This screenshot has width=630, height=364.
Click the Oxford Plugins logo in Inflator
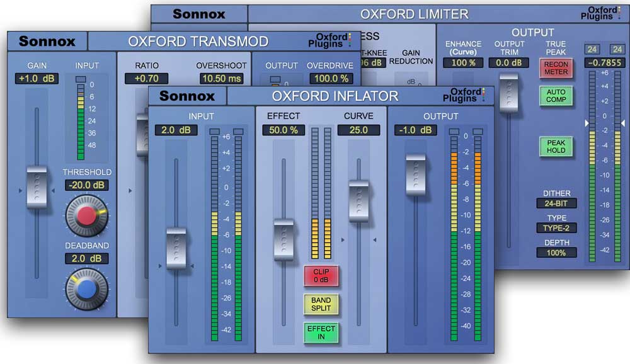point(464,95)
